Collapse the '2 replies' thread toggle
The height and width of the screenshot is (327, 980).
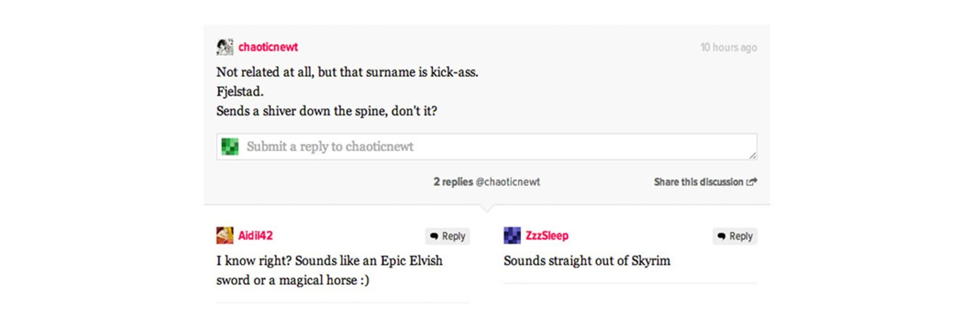tap(453, 182)
